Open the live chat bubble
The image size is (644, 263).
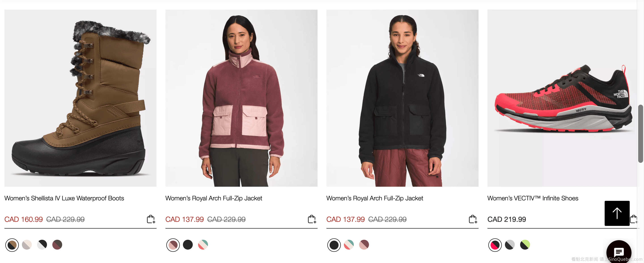click(619, 252)
